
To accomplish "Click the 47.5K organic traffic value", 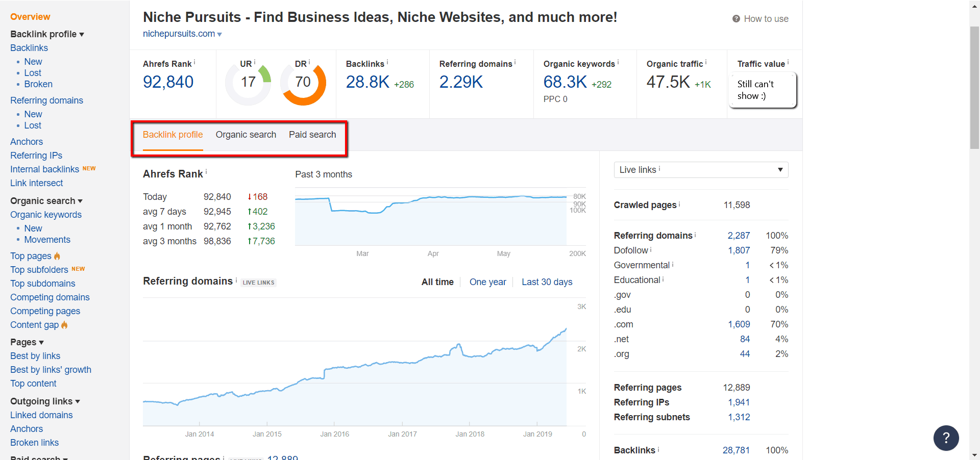I will tap(668, 82).
